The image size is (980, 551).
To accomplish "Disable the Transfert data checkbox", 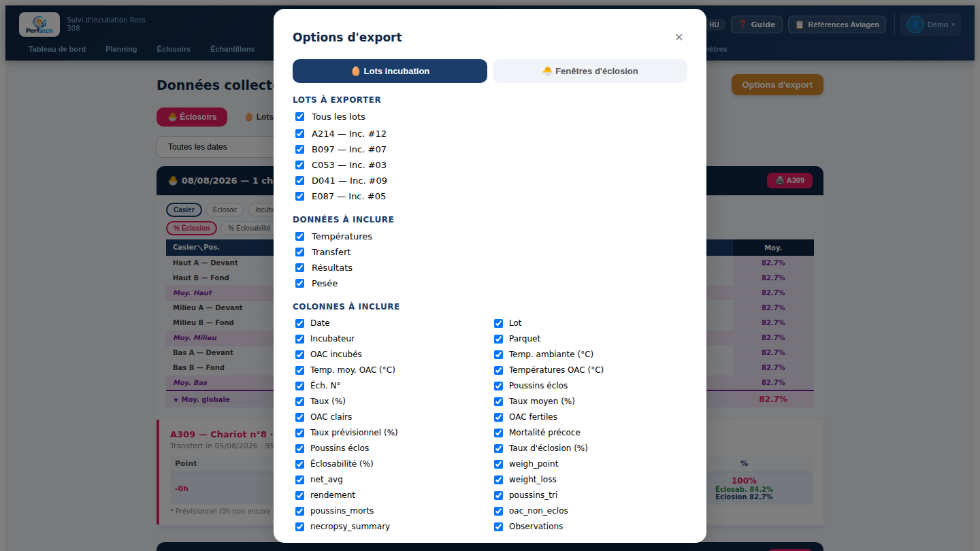I will point(299,252).
